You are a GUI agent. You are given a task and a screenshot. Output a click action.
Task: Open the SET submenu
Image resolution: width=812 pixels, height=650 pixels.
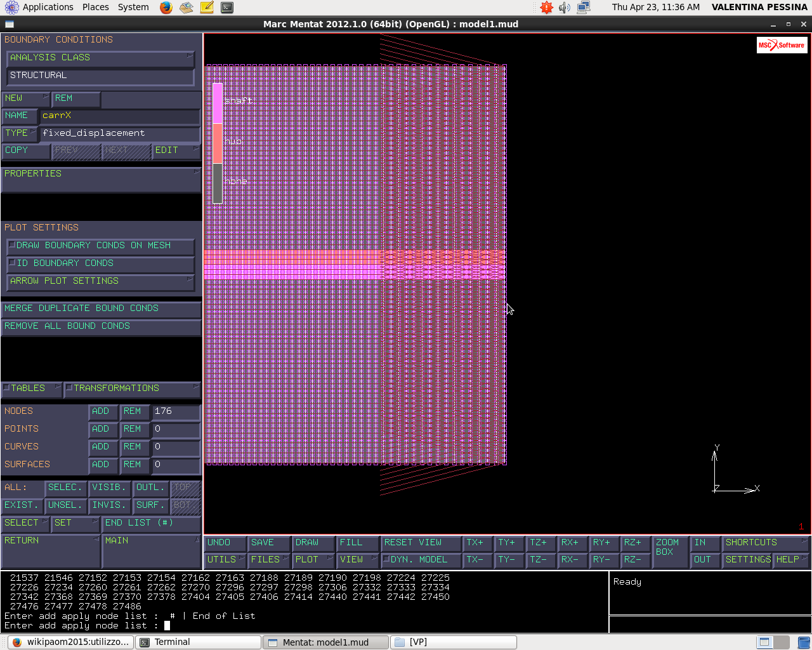(x=75, y=523)
